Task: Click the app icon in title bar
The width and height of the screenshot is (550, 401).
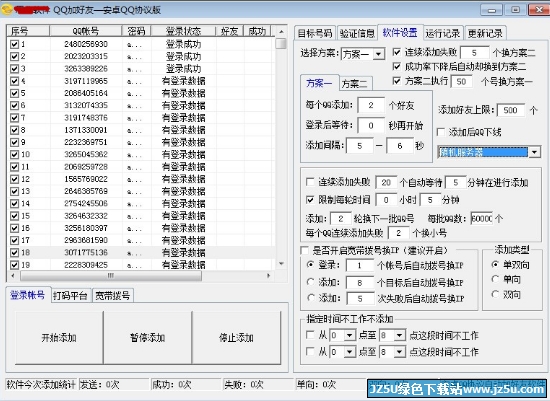Action: tap(7, 9)
